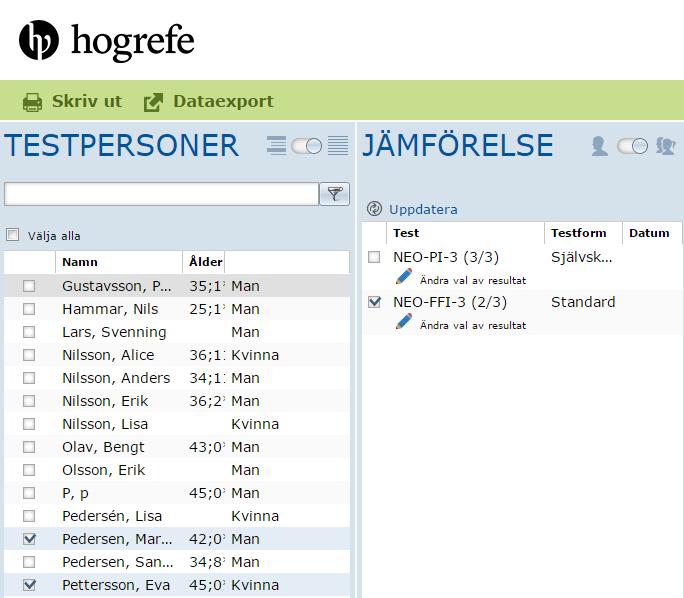The width and height of the screenshot is (684, 598).
Task: Select the name Olsson, Erik
Action: point(104,470)
